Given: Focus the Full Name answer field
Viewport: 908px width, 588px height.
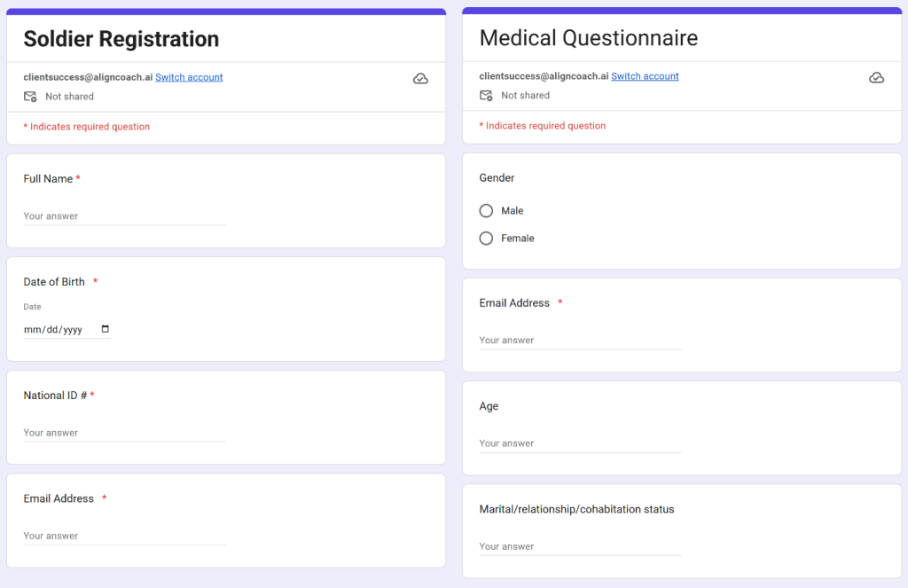Looking at the screenshot, I should coord(124,216).
